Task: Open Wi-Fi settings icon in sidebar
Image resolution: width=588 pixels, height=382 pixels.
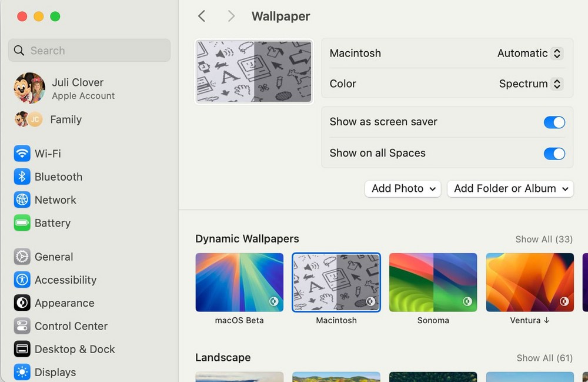Action: point(22,154)
